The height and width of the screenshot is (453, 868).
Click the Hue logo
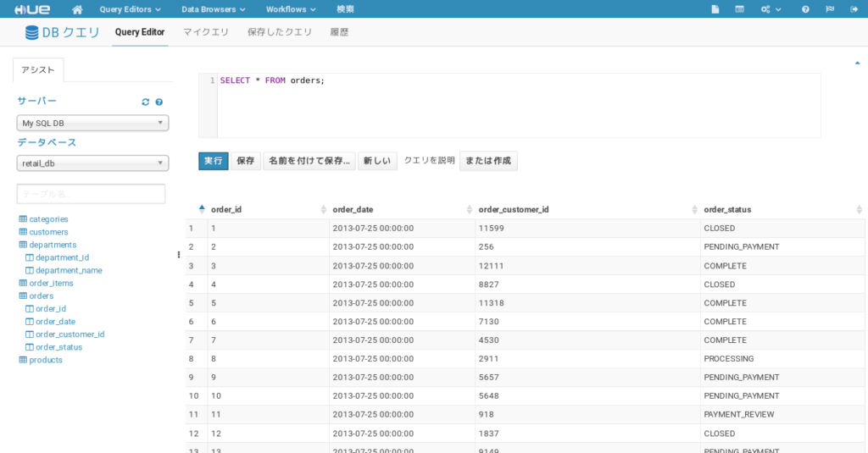32,9
